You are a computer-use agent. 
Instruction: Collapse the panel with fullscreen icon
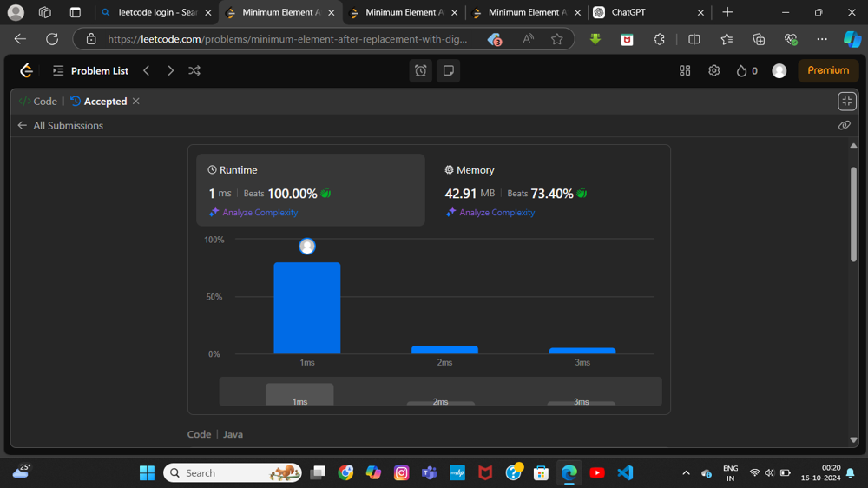[x=847, y=102]
